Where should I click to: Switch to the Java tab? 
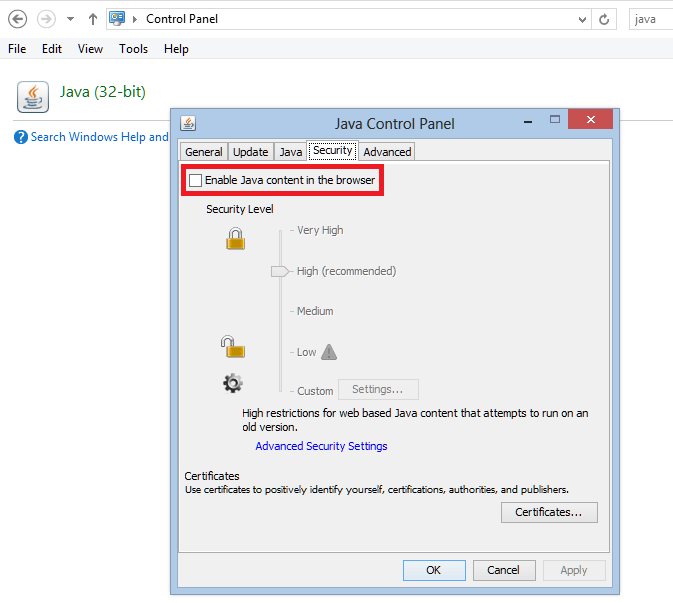(x=291, y=152)
